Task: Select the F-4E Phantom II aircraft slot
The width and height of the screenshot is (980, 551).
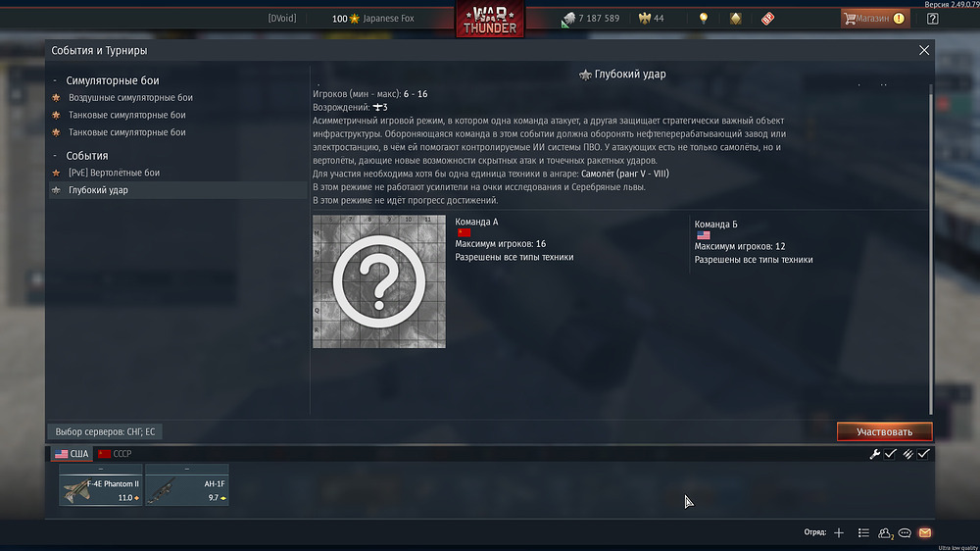Action: (101, 484)
